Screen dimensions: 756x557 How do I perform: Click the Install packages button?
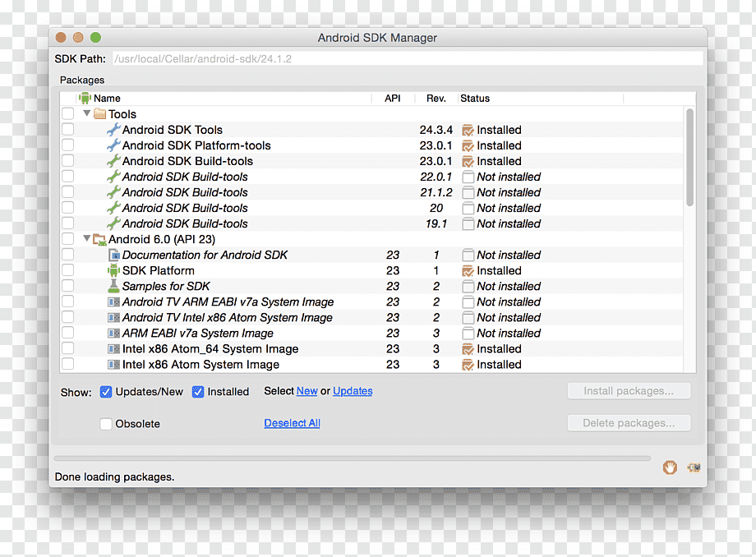tap(629, 391)
